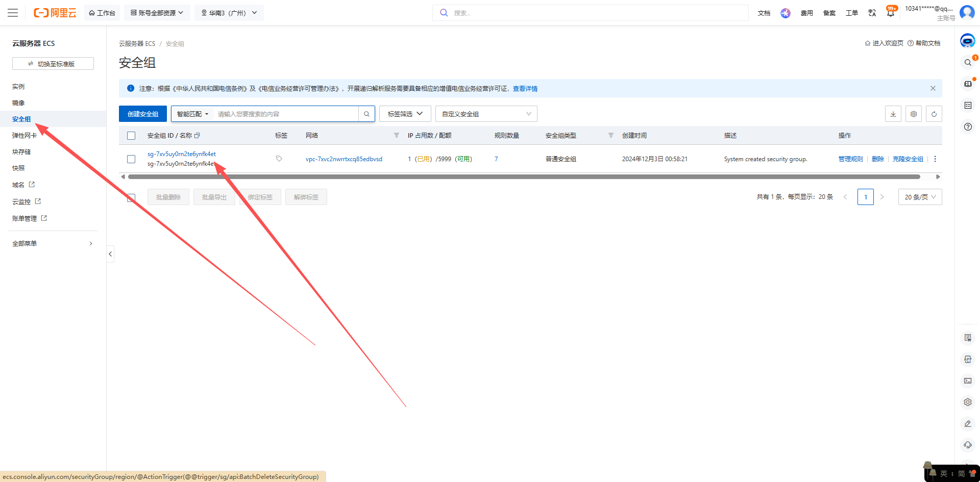
Task: Focus the security group search input
Action: [x=286, y=114]
